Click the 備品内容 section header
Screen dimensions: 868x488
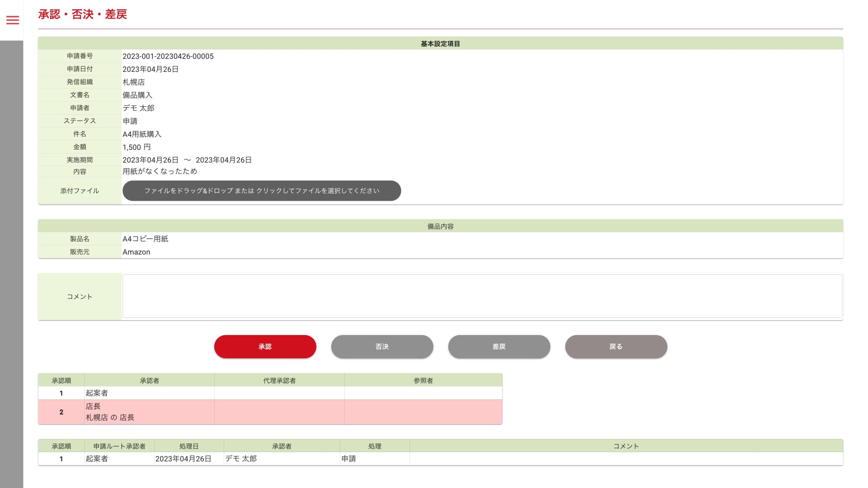[440, 226]
